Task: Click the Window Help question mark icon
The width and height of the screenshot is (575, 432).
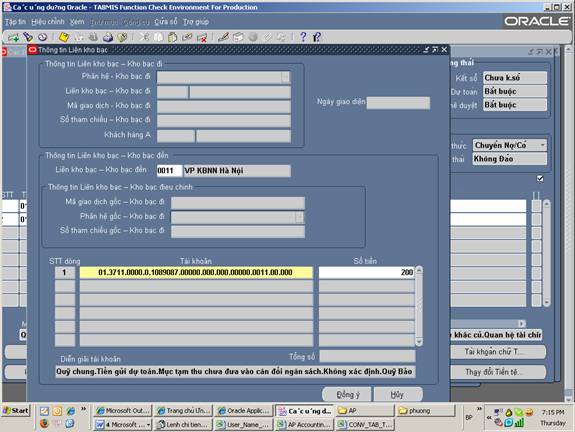Action: pos(303,37)
